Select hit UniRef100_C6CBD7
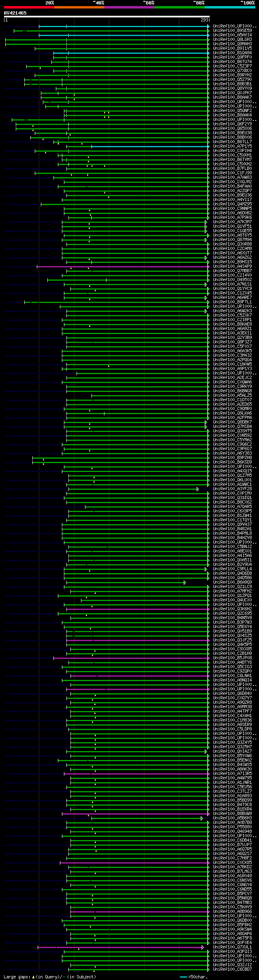Image resolution: width=259 pixels, height=980 pixels. click(x=232, y=969)
